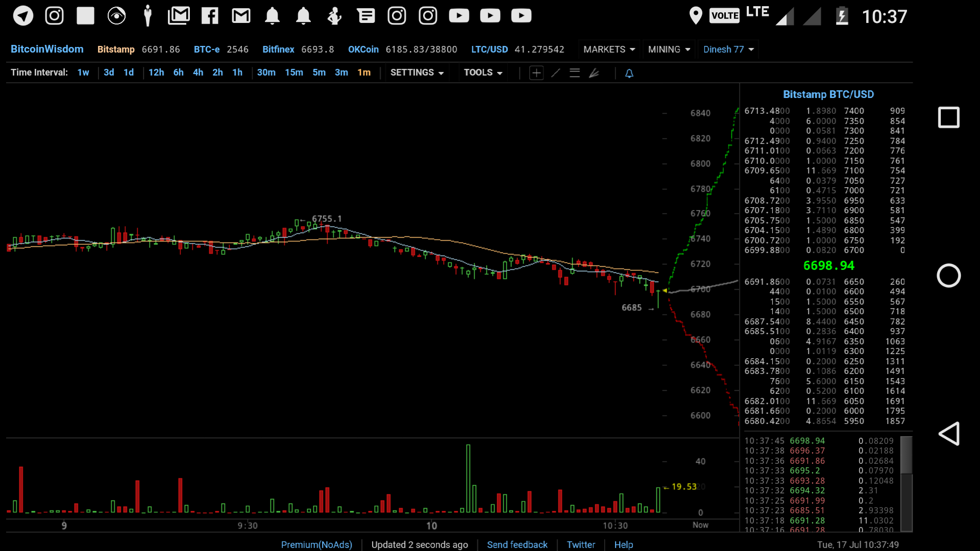Switch time interval to 1d
This screenshot has height=551, width=980.
tap(129, 72)
